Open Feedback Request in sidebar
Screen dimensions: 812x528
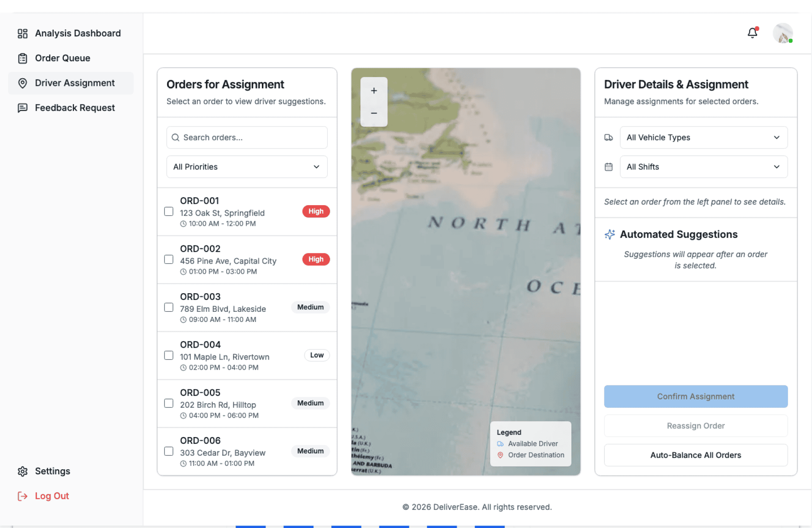(x=74, y=108)
